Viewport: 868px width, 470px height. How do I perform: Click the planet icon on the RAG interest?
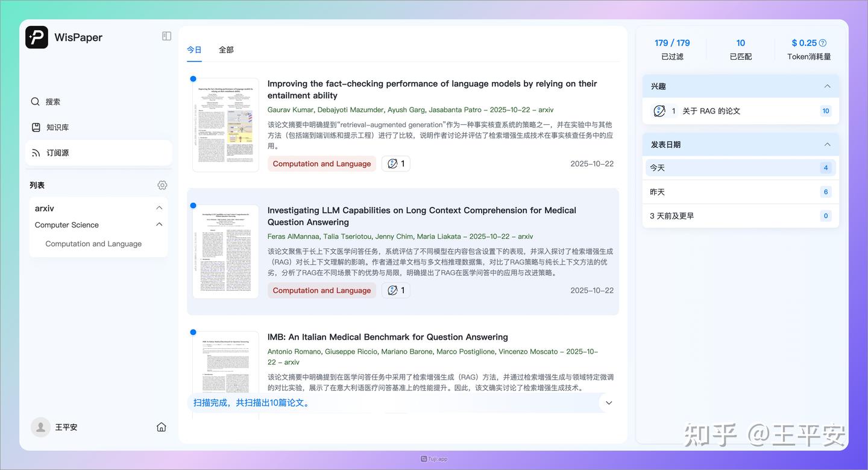pyautogui.click(x=659, y=110)
